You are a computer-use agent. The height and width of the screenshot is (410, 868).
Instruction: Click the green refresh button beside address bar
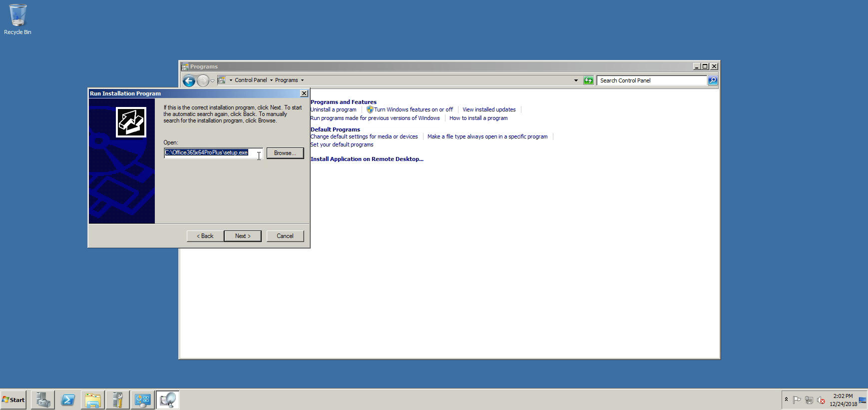click(588, 80)
